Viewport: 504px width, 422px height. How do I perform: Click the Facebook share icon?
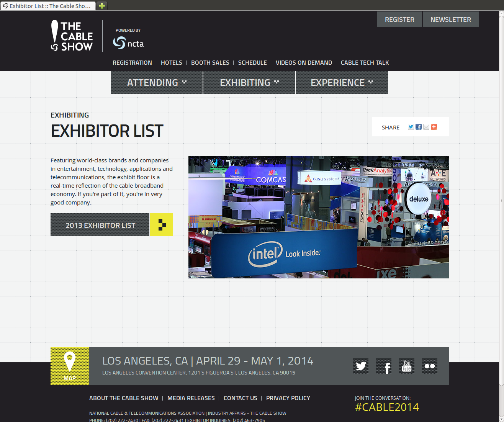(x=419, y=127)
